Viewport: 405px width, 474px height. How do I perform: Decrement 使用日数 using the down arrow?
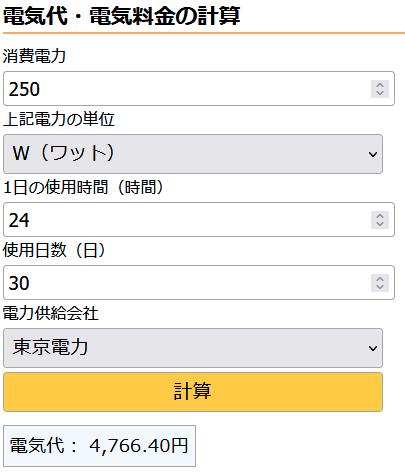click(380, 287)
